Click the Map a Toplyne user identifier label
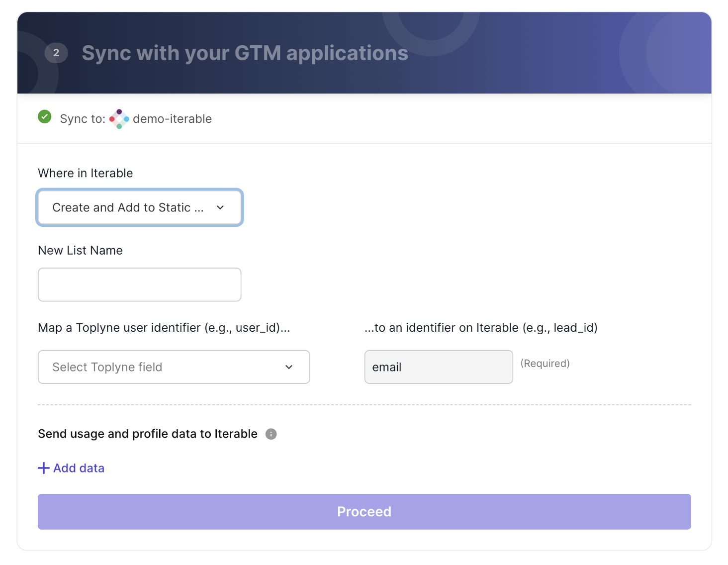 point(164,328)
